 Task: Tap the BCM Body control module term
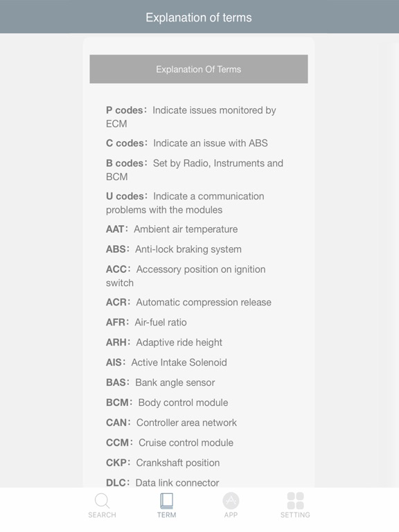pyautogui.click(x=167, y=402)
